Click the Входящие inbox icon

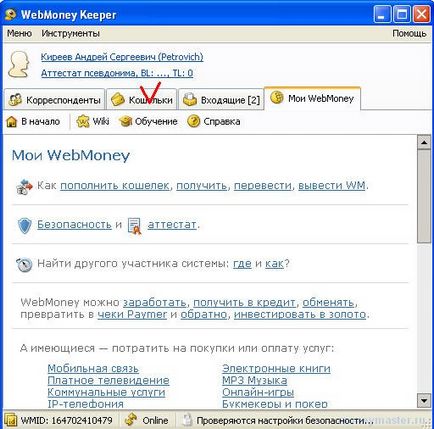coord(190,99)
